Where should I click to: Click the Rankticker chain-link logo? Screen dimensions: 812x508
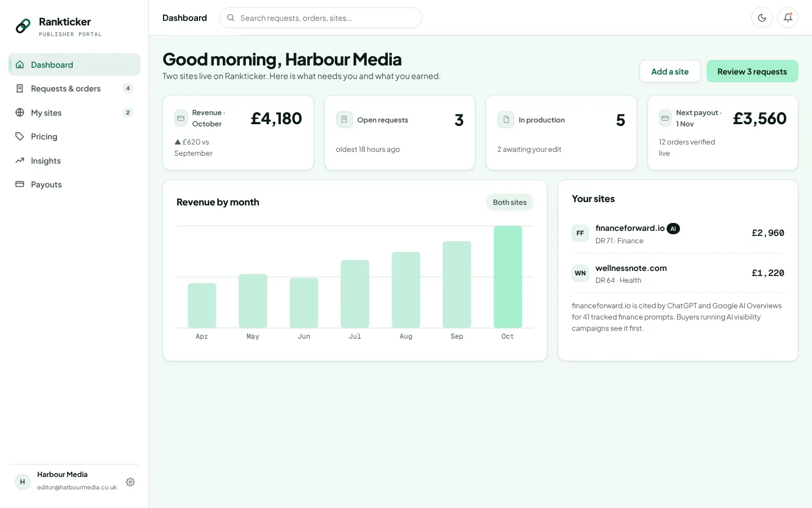tap(23, 26)
